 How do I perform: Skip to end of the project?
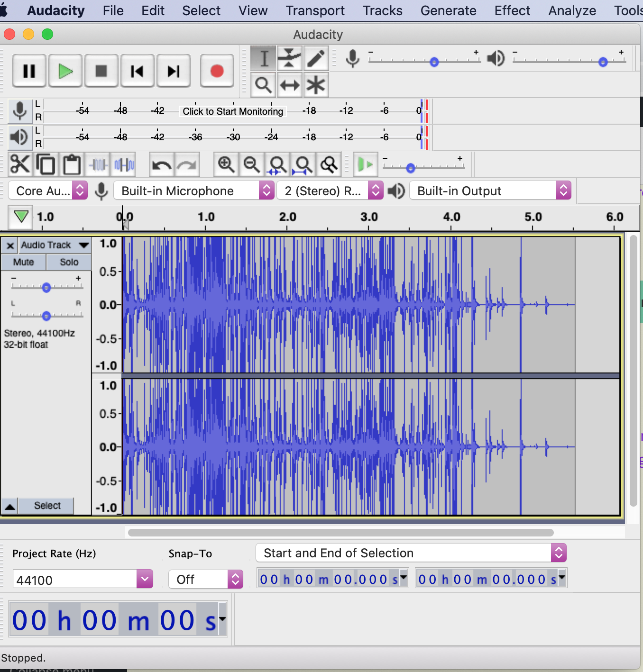pyautogui.click(x=174, y=71)
